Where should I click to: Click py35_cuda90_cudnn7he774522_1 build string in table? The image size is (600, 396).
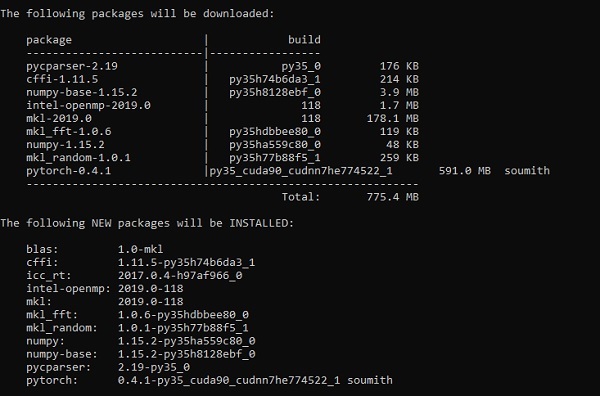[301, 171]
